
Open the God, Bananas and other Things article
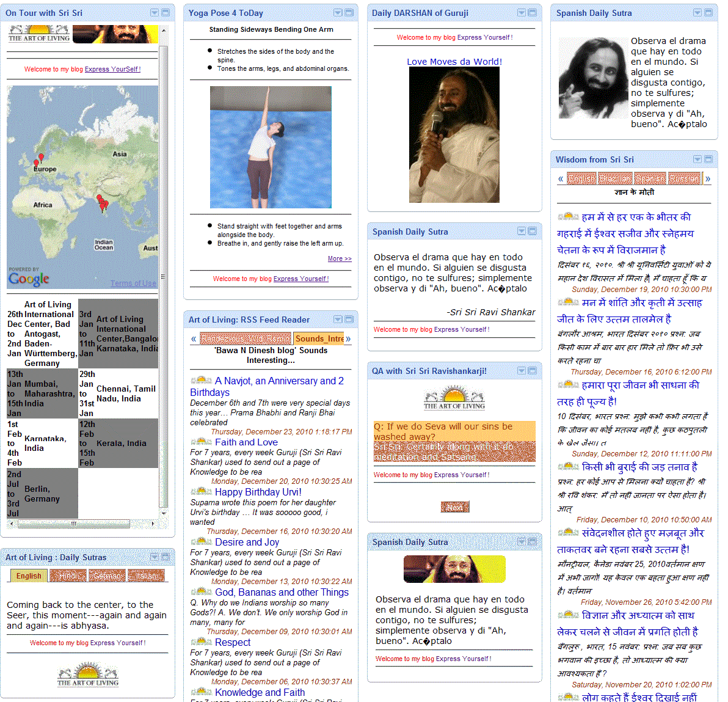point(282,593)
